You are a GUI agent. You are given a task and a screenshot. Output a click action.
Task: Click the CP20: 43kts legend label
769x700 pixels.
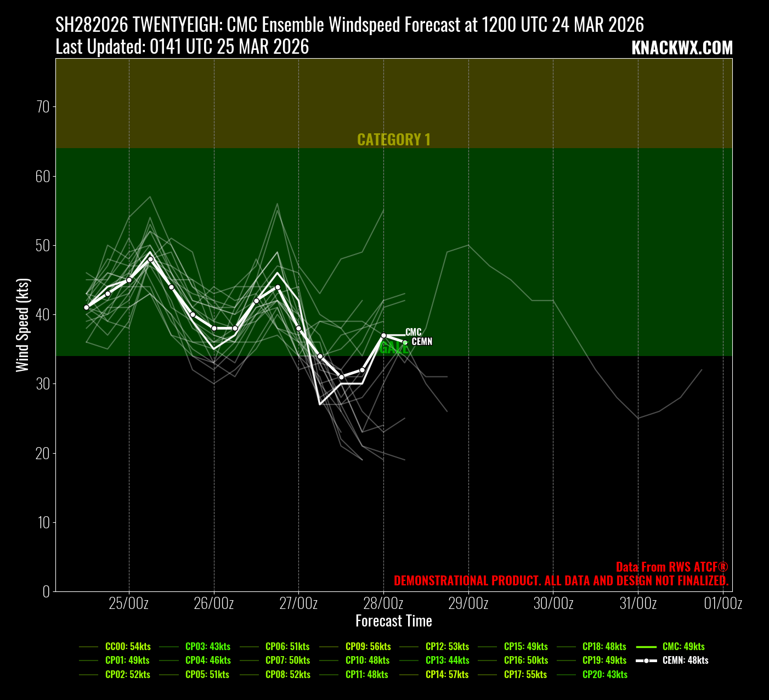(x=604, y=674)
